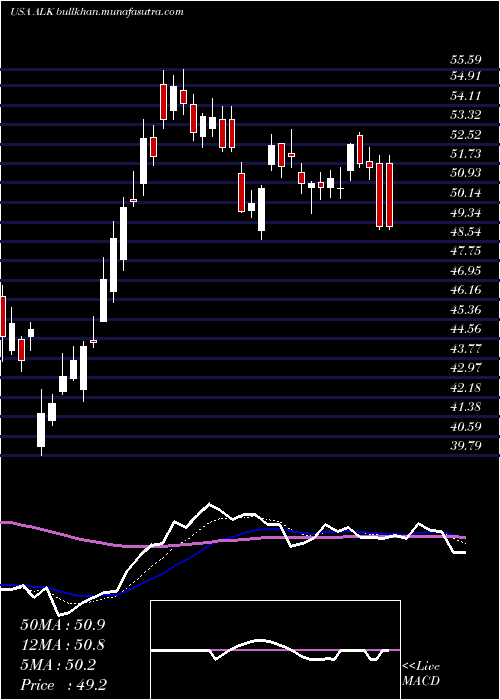The image size is (500, 700).
Task: Click the 48.54 price axis label
Action: (464, 232)
